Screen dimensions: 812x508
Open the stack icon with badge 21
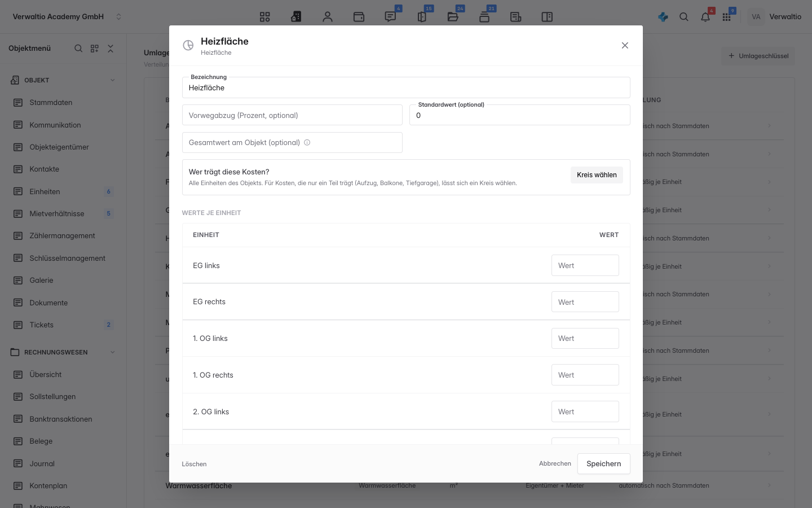(x=484, y=17)
